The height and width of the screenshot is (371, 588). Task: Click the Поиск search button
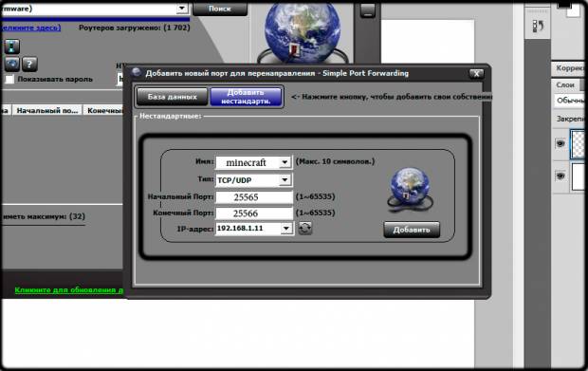coord(220,9)
